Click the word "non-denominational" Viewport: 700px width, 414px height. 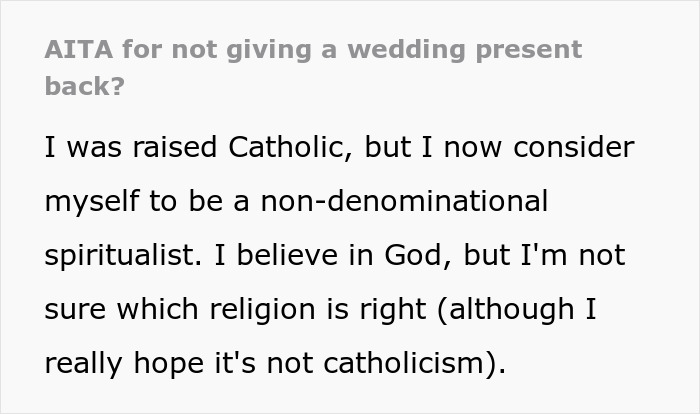click(403, 201)
